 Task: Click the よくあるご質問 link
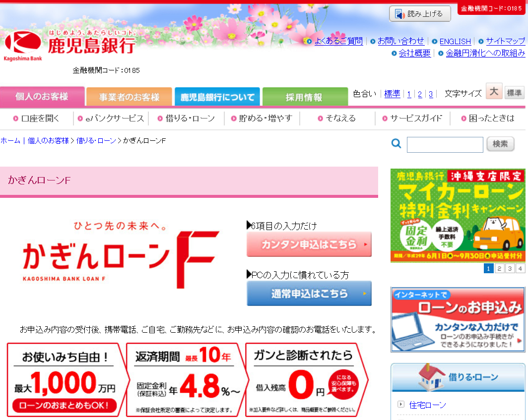click(339, 41)
